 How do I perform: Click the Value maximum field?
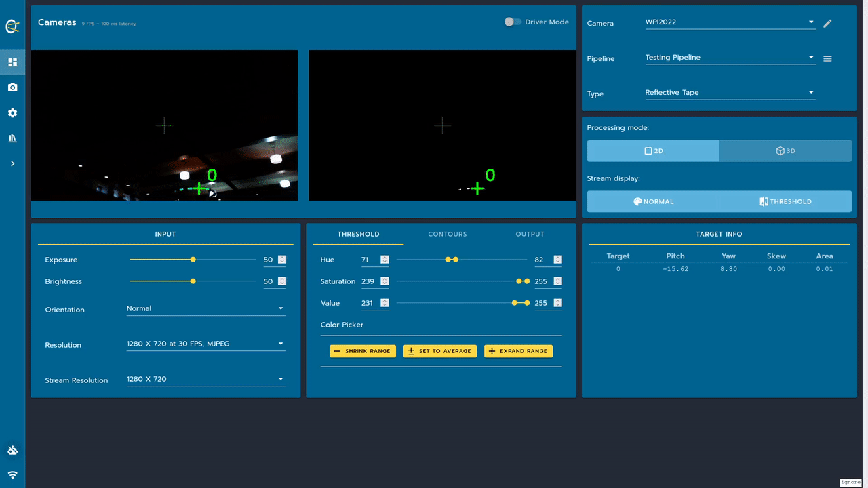click(x=548, y=303)
